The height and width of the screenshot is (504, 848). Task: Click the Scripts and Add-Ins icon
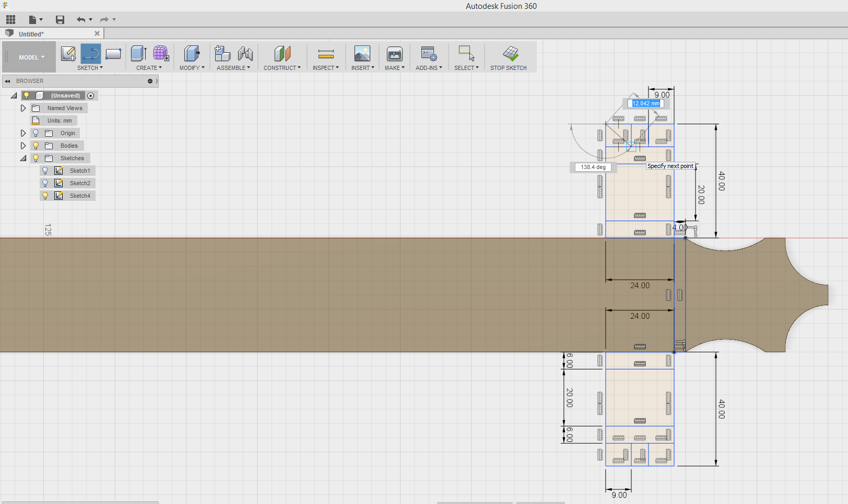coord(429,53)
